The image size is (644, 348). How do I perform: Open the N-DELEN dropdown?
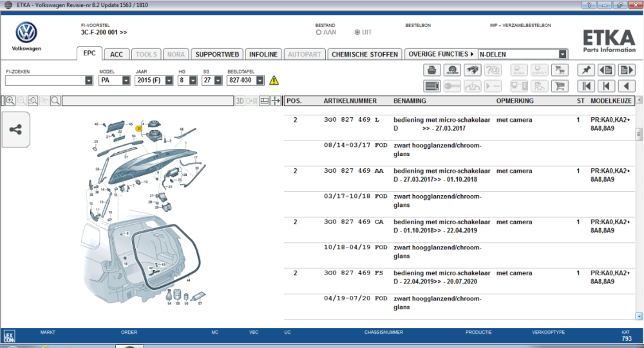(563, 54)
